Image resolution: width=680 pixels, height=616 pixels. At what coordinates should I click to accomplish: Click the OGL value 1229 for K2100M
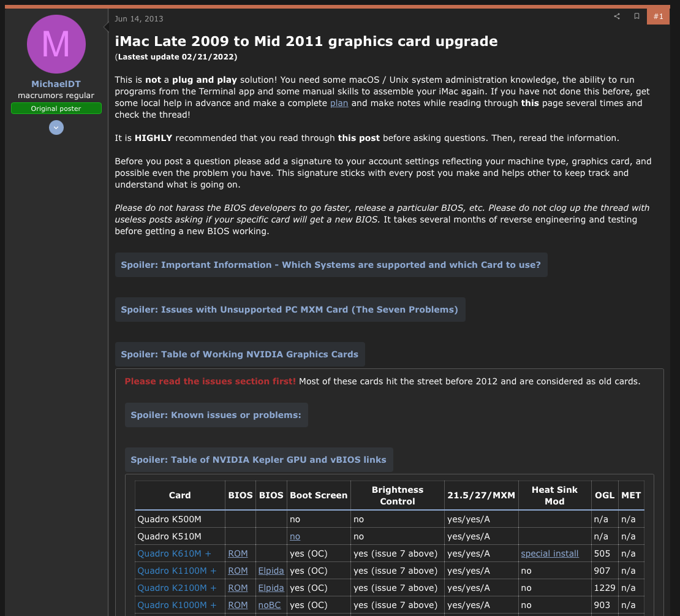pyautogui.click(x=605, y=588)
